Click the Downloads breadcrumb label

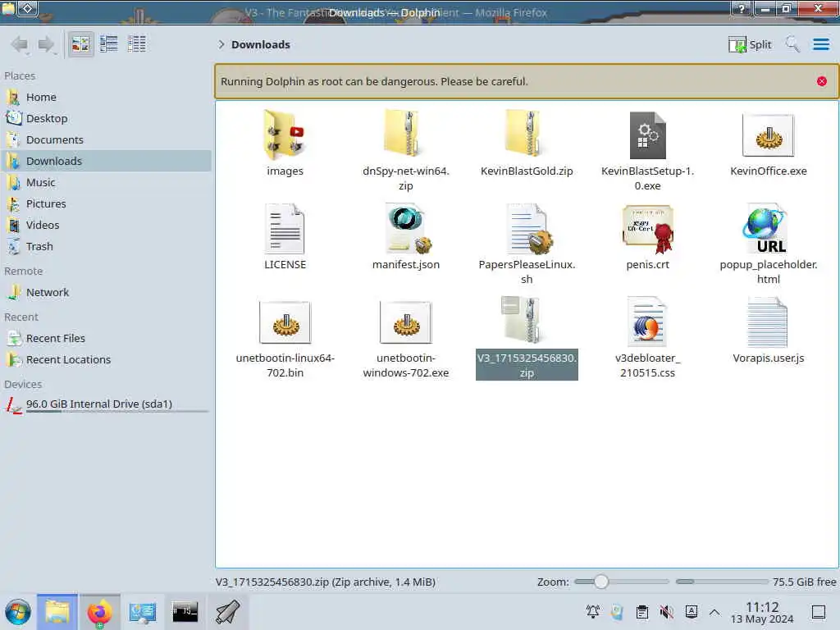pyautogui.click(x=261, y=44)
